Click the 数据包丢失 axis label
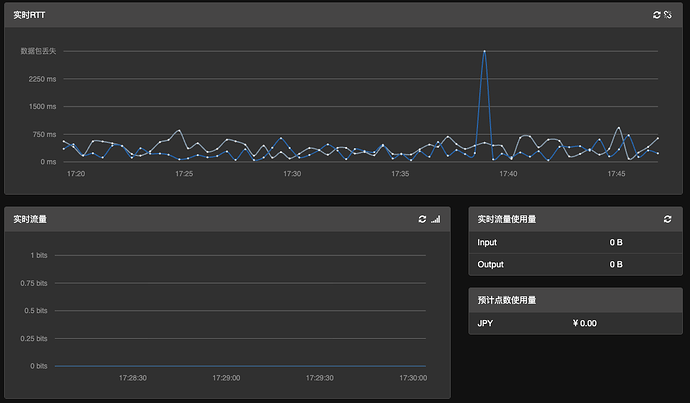 coord(38,51)
